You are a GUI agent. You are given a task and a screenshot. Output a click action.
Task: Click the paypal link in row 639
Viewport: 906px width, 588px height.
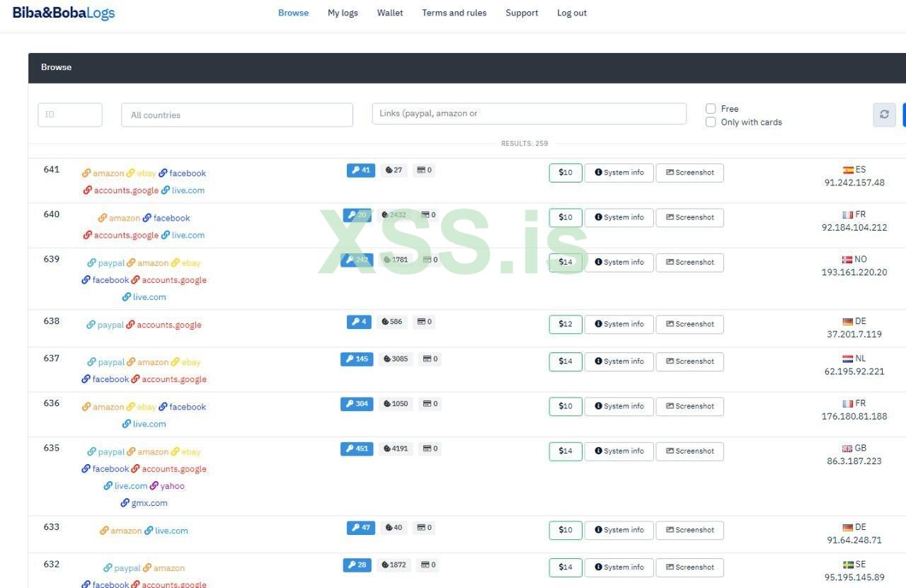click(105, 263)
